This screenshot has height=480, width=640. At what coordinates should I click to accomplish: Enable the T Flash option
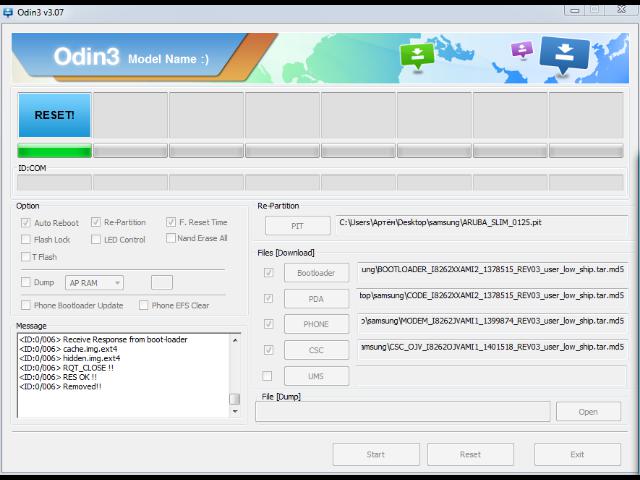tap(26, 257)
